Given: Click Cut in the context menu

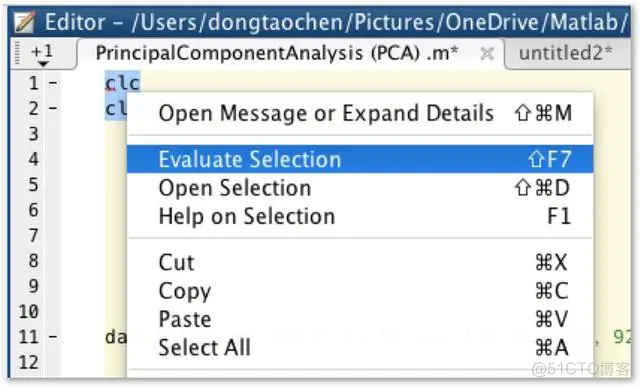Looking at the screenshot, I should pos(360,262).
